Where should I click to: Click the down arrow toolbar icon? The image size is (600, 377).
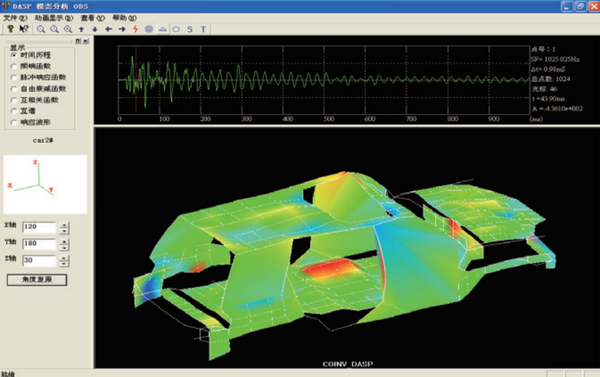point(95,29)
